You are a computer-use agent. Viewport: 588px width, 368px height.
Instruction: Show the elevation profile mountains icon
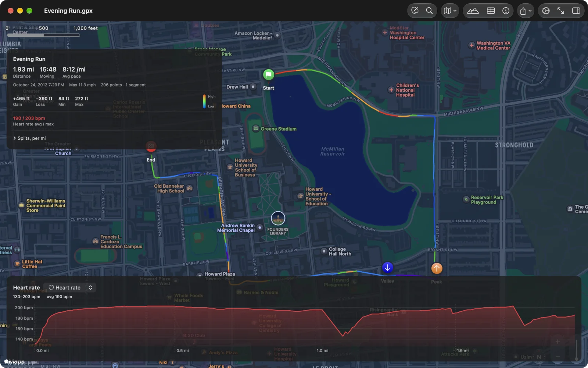pos(473,11)
